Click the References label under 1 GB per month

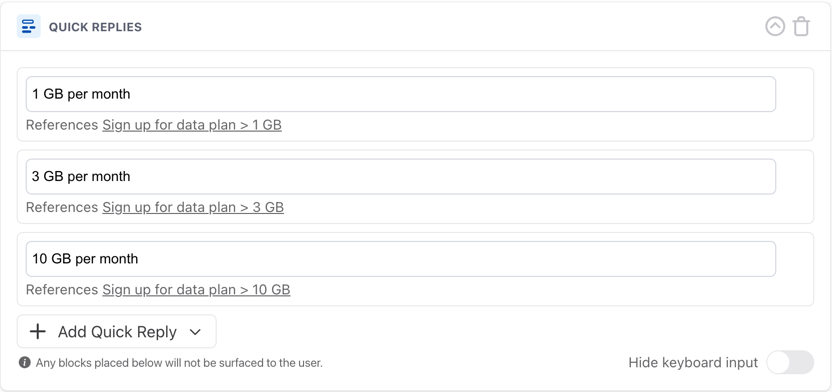(62, 125)
